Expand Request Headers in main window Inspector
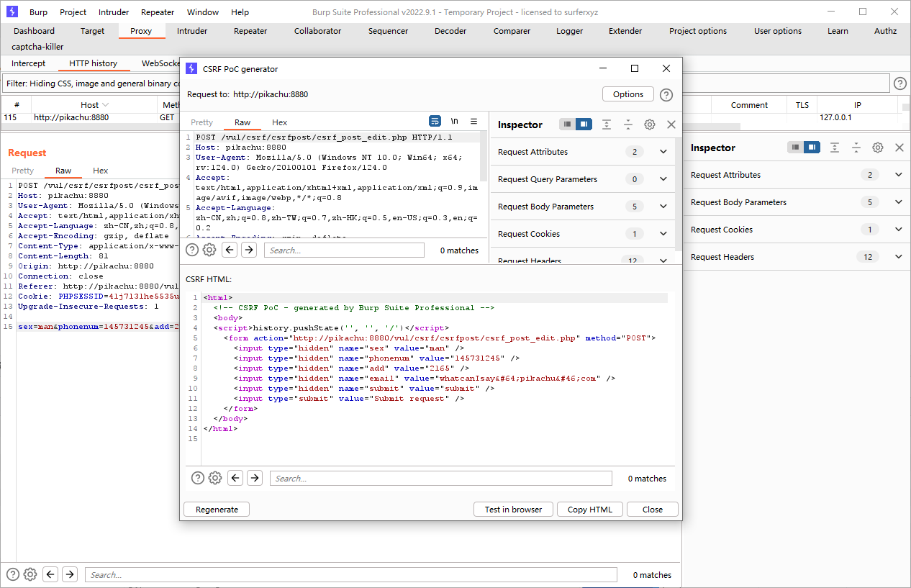The image size is (911, 588). (x=899, y=257)
